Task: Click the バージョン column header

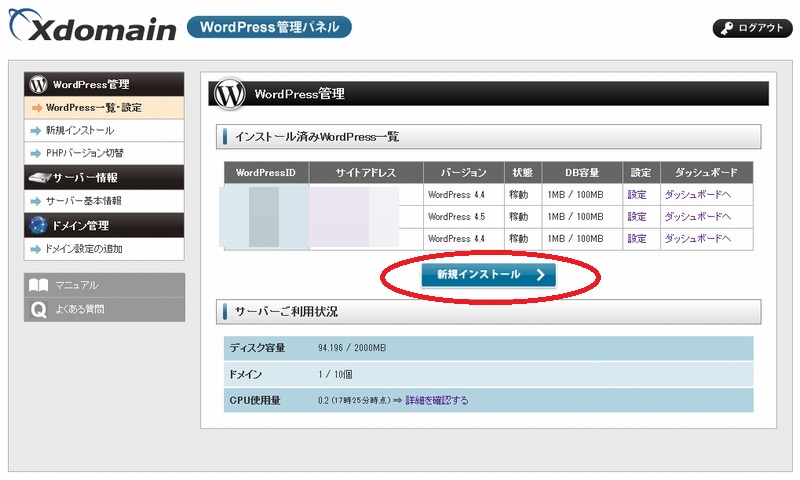Action: [x=464, y=173]
